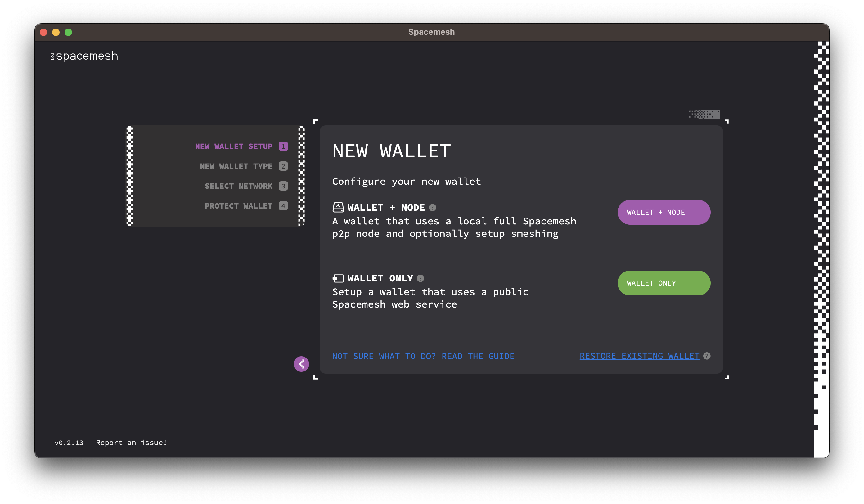Click the step 3 number badge
The height and width of the screenshot is (504, 864).
(283, 186)
